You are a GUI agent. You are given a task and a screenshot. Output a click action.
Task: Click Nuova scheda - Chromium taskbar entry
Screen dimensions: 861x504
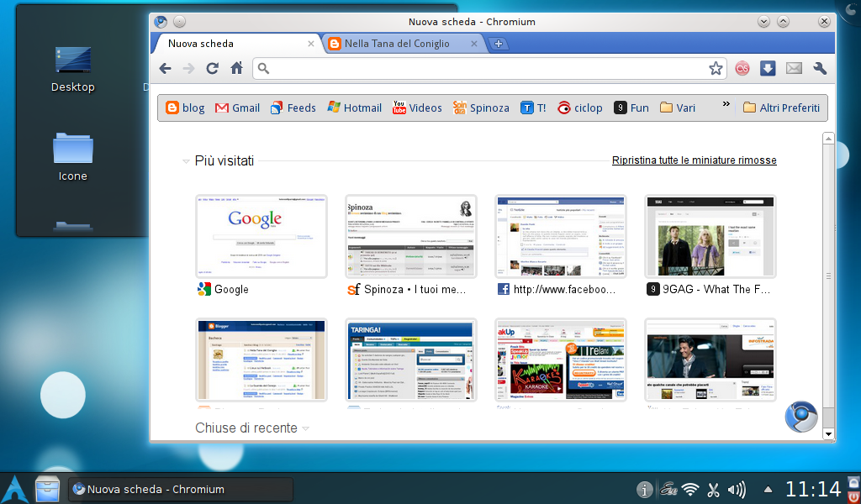[181, 489]
